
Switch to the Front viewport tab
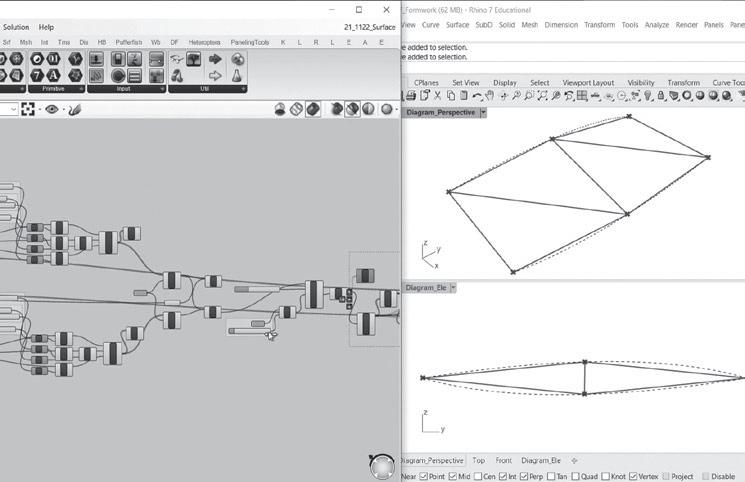point(504,461)
